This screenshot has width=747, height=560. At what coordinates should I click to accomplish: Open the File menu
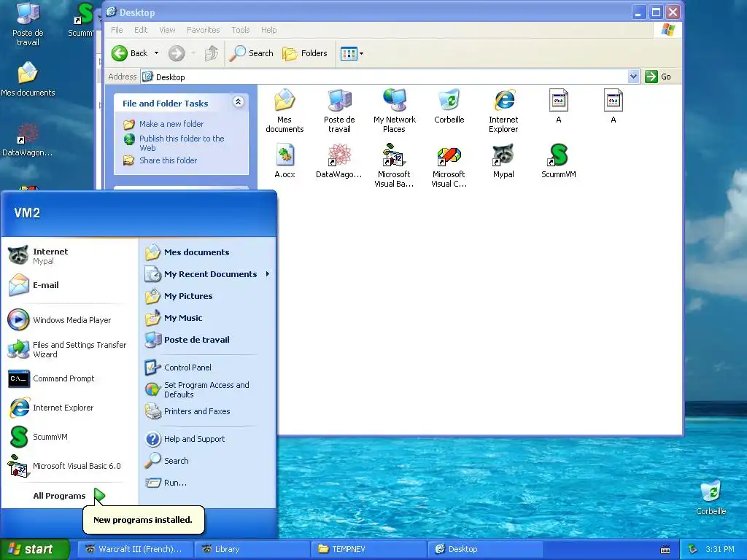click(x=117, y=30)
